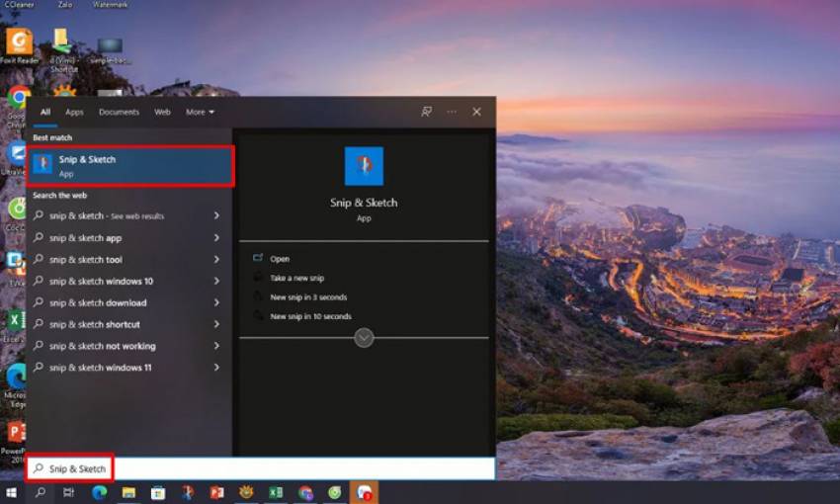The image size is (840, 504).
Task: Click the green circular app icon in taskbar
Action: tap(335, 492)
